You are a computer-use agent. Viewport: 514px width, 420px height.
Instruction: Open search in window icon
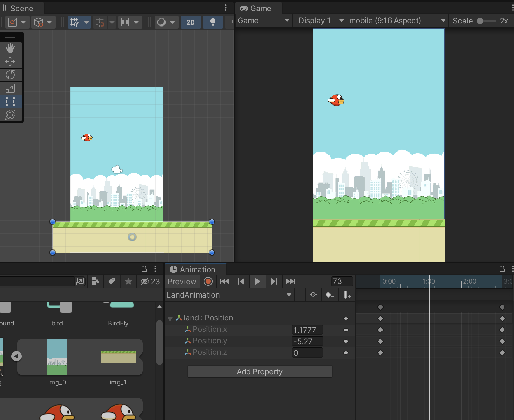click(x=80, y=281)
